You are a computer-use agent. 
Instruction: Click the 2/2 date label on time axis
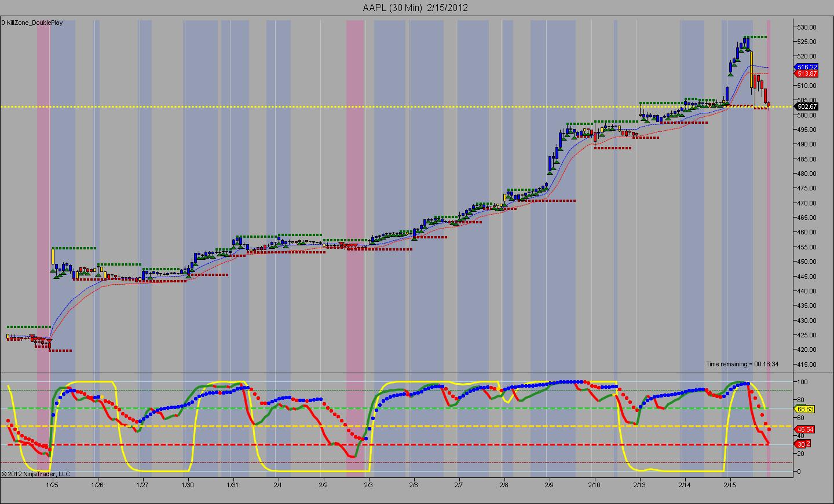coord(323,485)
